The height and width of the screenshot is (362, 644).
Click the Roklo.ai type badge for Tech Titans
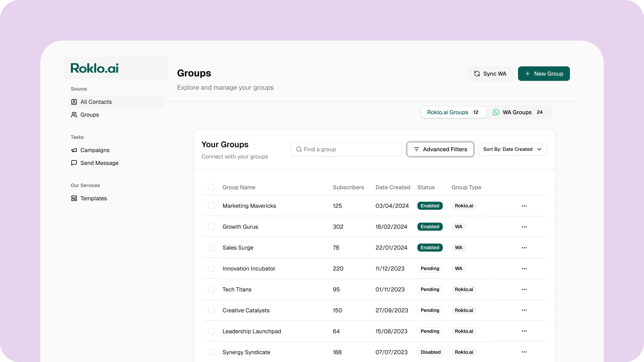pyautogui.click(x=464, y=289)
